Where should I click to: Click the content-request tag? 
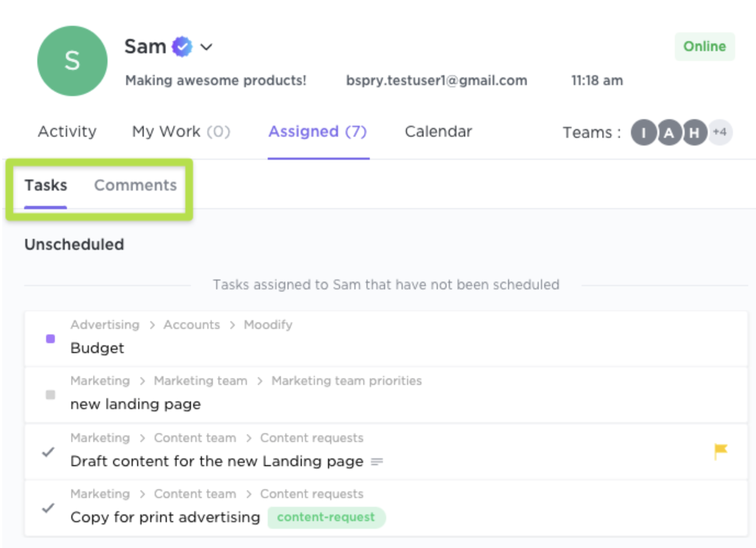pos(326,517)
